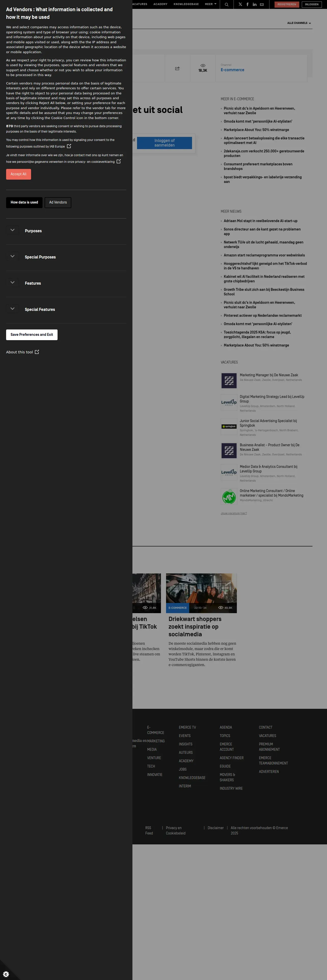
Task: Follow the IAB Europe link
Action: coord(57,147)
